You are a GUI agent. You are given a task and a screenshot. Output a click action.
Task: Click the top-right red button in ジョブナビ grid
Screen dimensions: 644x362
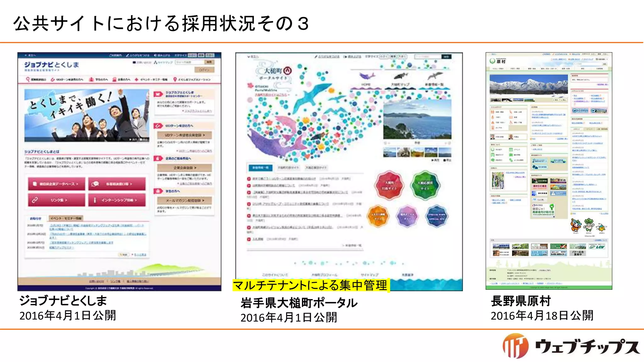[x=117, y=184]
